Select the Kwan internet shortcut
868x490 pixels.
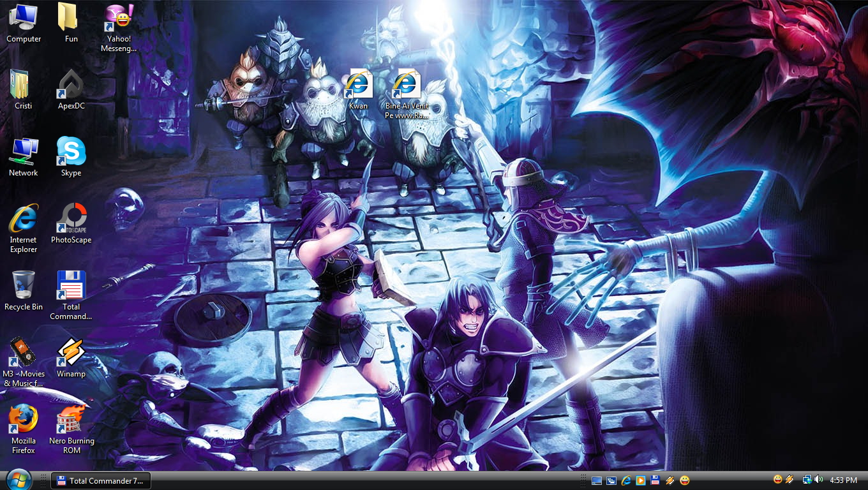coord(358,85)
